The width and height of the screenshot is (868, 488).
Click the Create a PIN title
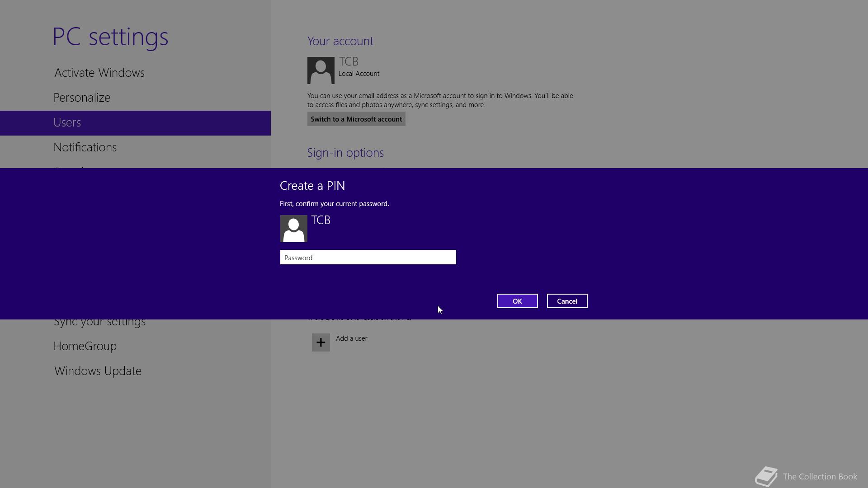(x=312, y=186)
